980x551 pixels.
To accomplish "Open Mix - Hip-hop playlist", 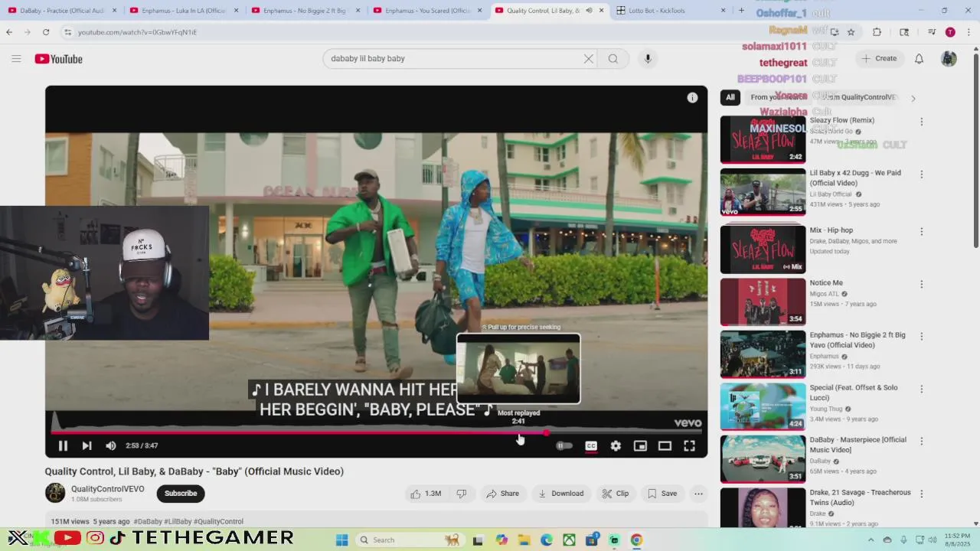I will (x=763, y=249).
